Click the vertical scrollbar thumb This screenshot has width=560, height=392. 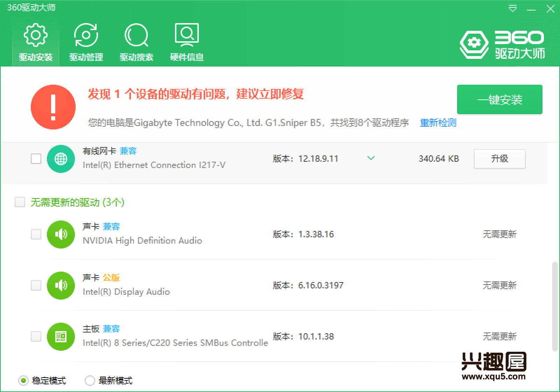(555, 306)
